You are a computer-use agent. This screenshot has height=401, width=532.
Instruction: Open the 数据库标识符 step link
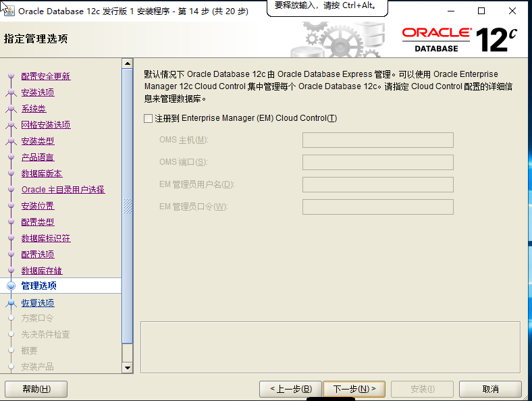[46, 238]
